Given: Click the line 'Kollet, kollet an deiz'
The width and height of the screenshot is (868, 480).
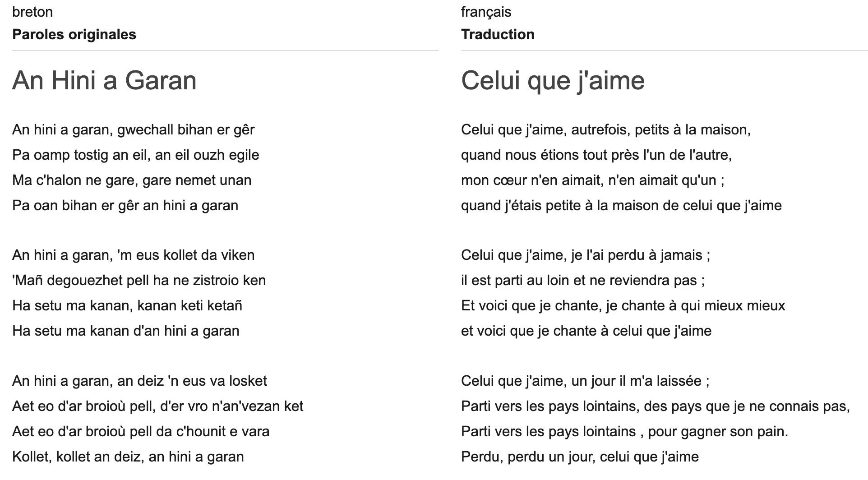Looking at the screenshot, I should pyautogui.click(x=128, y=457).
